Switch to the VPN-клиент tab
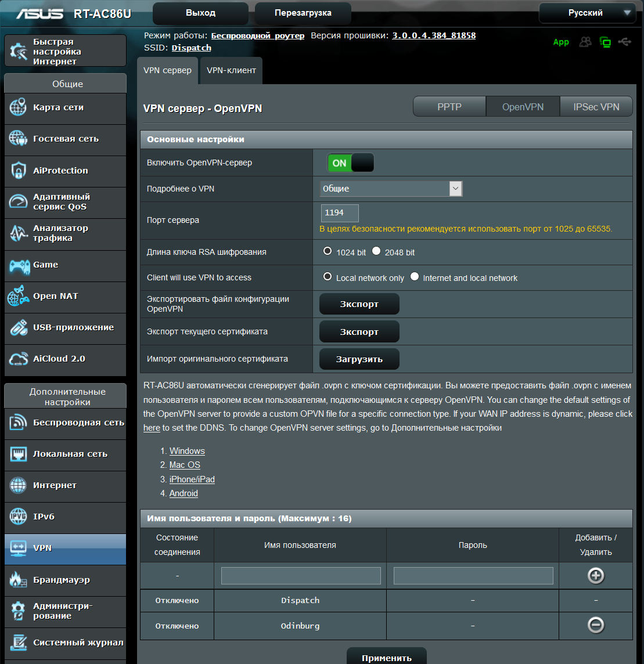The width and height of the screenshot is (644, 664). (231, 70)
